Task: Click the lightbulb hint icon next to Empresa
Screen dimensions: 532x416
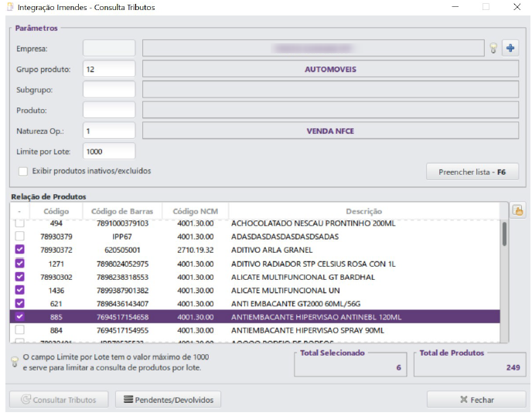Action: click(493, 49)
